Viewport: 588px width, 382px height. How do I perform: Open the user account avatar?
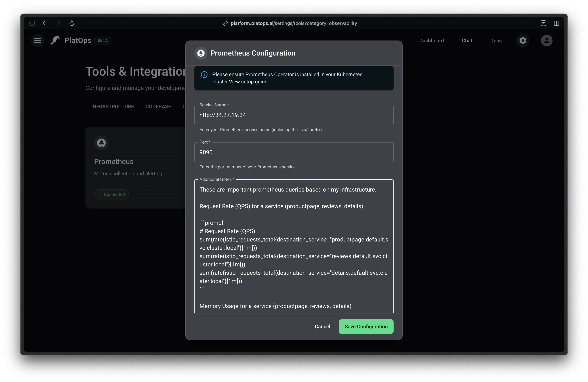(x=547, y=41)
